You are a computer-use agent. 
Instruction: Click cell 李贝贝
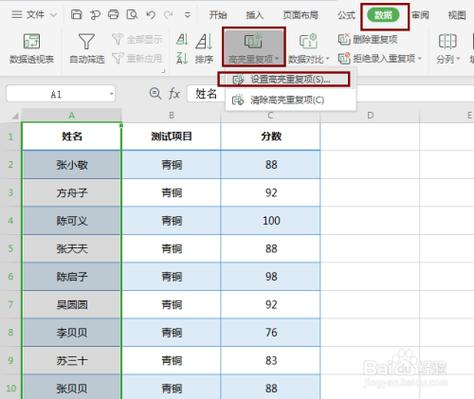[x=71, y=333]
